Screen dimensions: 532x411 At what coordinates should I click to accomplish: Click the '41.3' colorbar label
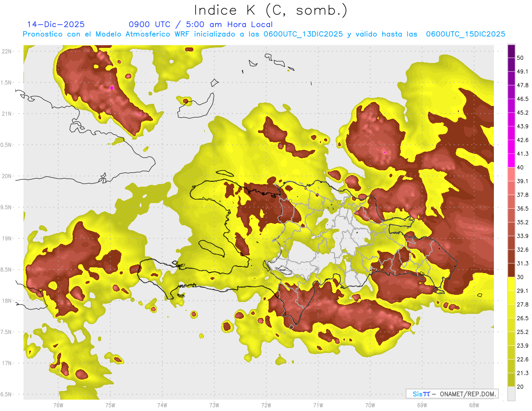tap(523, 154)
